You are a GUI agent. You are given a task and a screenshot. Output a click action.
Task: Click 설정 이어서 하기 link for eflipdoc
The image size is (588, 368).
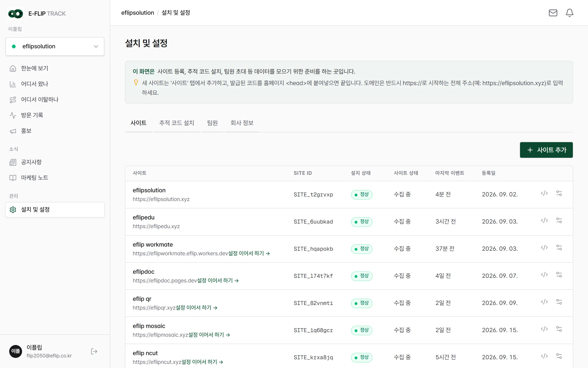click(218, 281)
